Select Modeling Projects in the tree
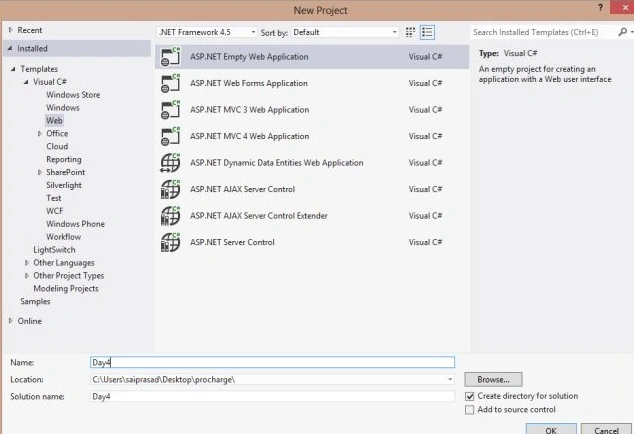 point(66,289)
